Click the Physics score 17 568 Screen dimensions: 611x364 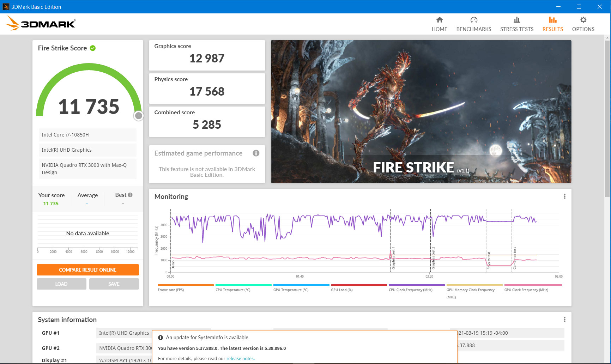[207, 92]
